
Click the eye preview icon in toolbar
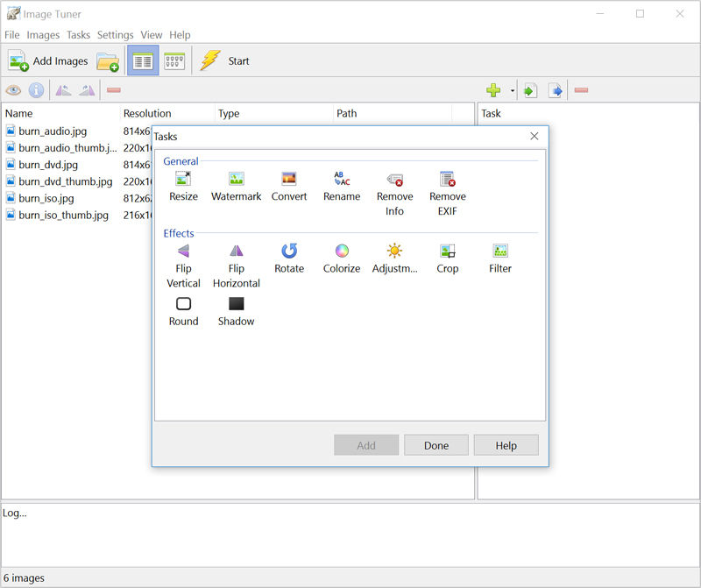(13, 90)
